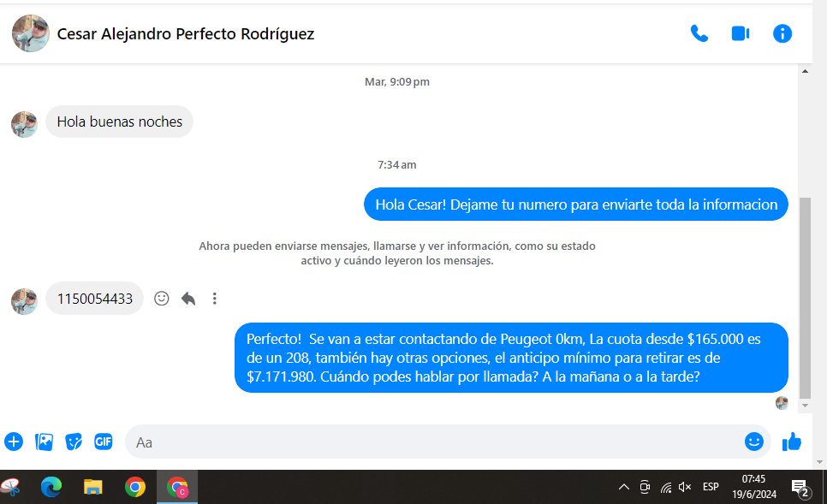Start a voice call with Cesar

[x=699, y=33]
